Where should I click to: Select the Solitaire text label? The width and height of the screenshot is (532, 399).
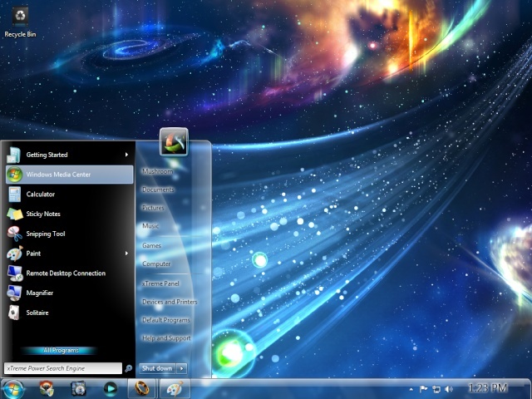(x=37, y=313)
